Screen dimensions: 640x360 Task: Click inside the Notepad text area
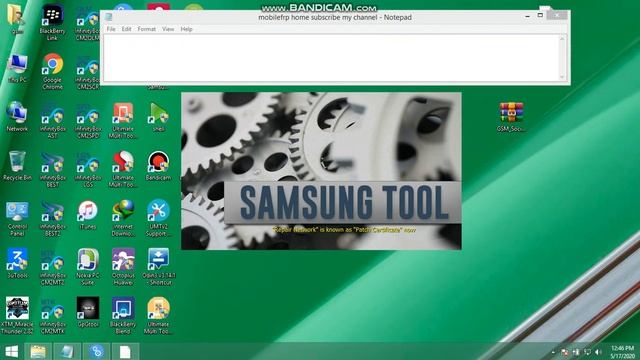click(x=331, y=58)
